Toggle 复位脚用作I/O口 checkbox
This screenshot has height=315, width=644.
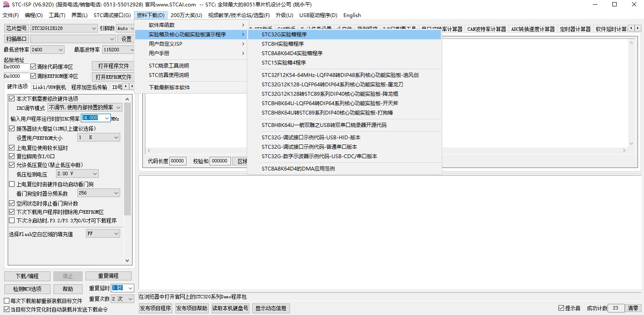(x=12, y=156)
